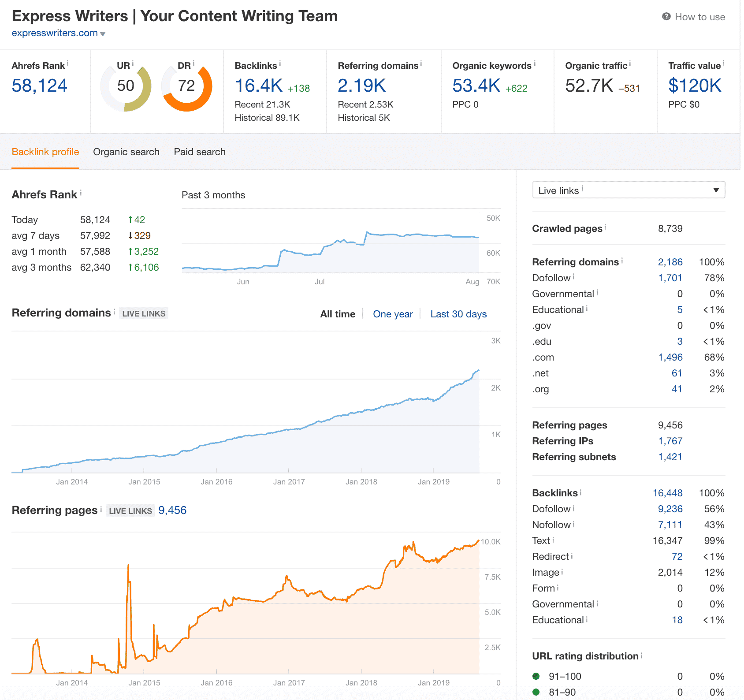
Task: Open the expresswriters.com link
Action: [55, 33]
